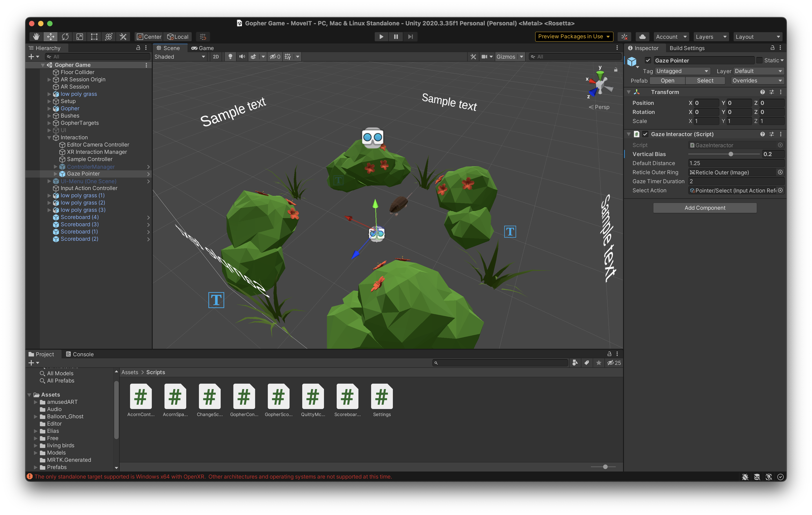The height and width of the screenshot is (515, 812).
Task: Open Cloud services icon
Action: (642, 37)
